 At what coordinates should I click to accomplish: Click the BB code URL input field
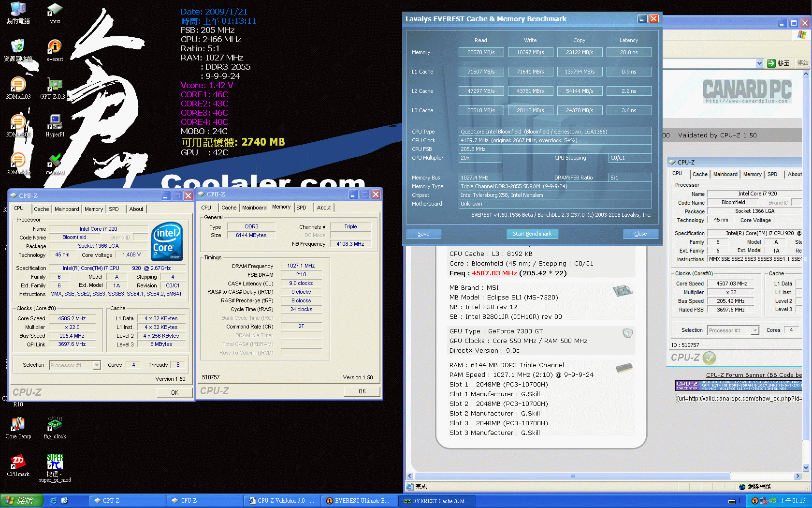739,399
